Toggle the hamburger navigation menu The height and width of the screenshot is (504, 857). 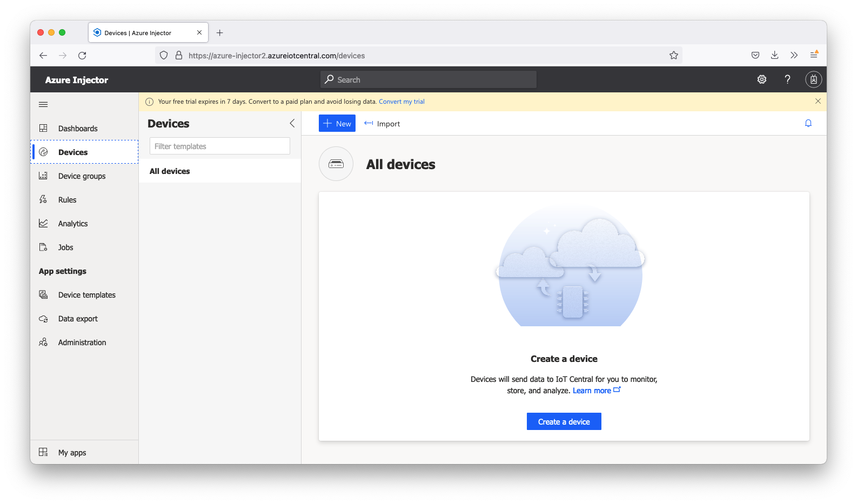click(x=43, y=104)
